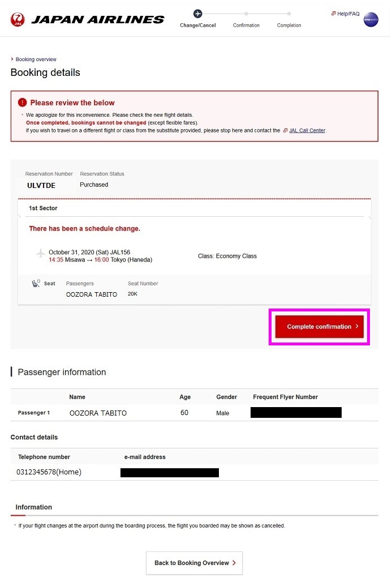Screen dimensions: 392x586
Task: Expand the Booking overview breadcrumb chevron
Action: pos(12,59)
